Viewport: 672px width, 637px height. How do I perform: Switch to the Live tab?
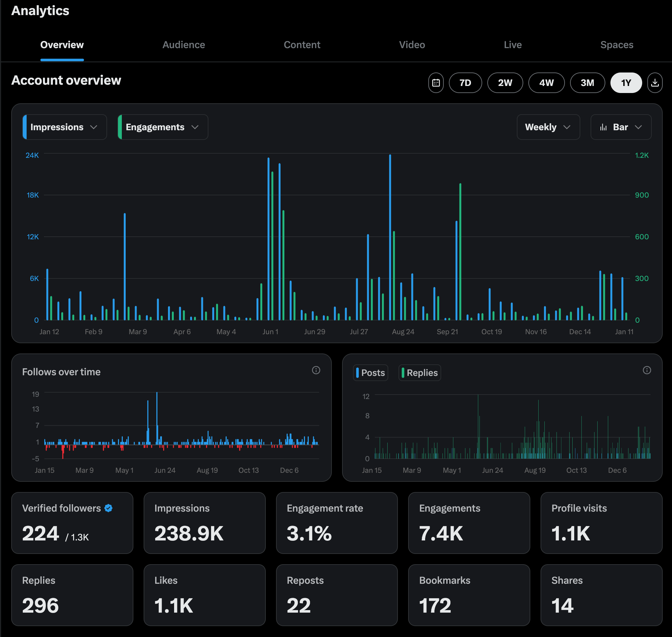(x=513, y=45)
